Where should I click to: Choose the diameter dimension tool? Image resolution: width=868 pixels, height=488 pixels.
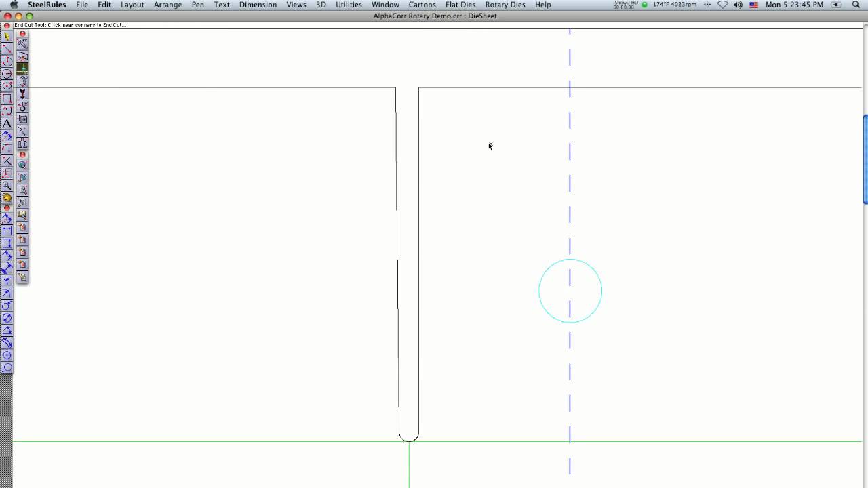pos(7,317)
